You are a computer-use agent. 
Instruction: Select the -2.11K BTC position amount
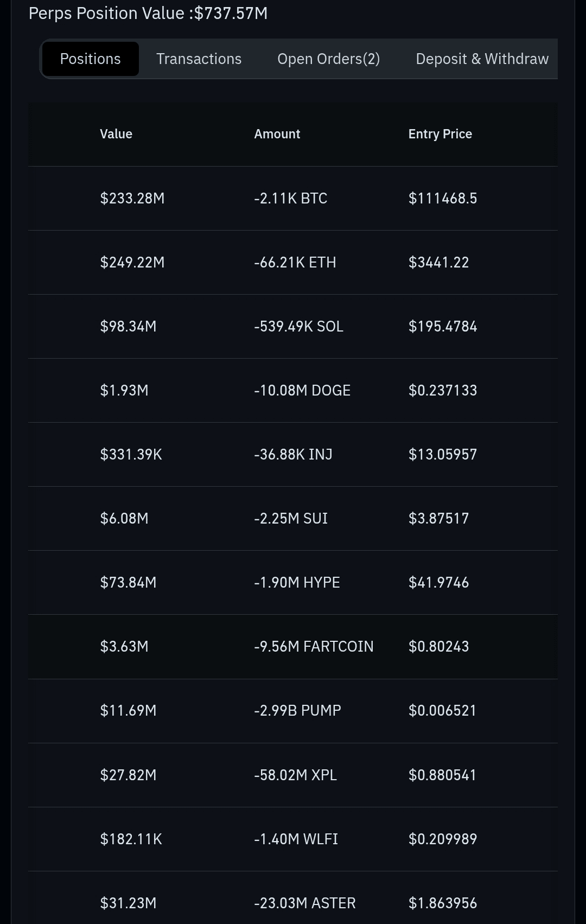pyautogui.click(x=290, y=199)
